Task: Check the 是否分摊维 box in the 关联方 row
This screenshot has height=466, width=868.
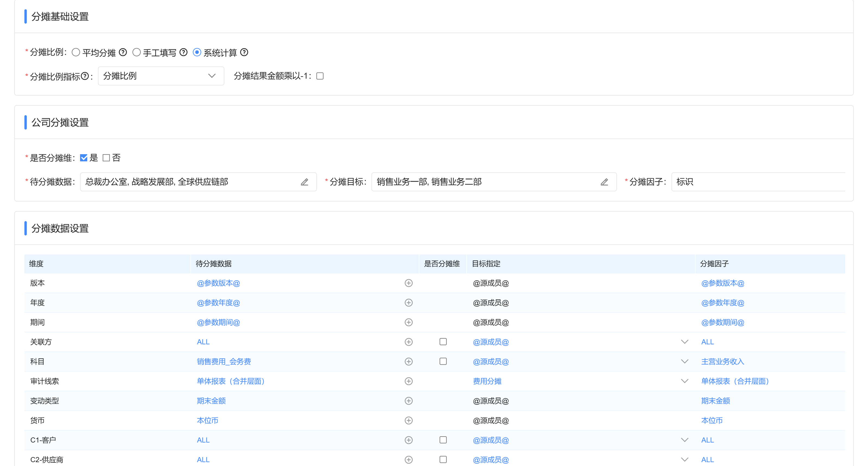Action: (443, 342)
